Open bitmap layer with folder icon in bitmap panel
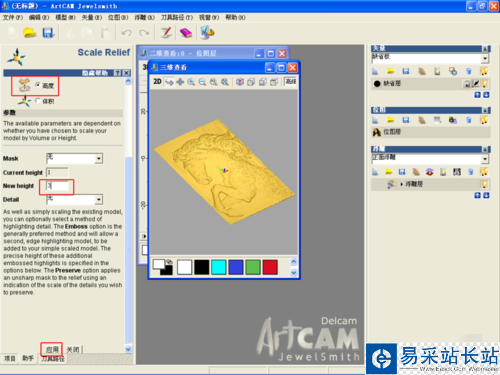Image resolution: width=500 pixels, height=375 pixels. tap(390, 120)
